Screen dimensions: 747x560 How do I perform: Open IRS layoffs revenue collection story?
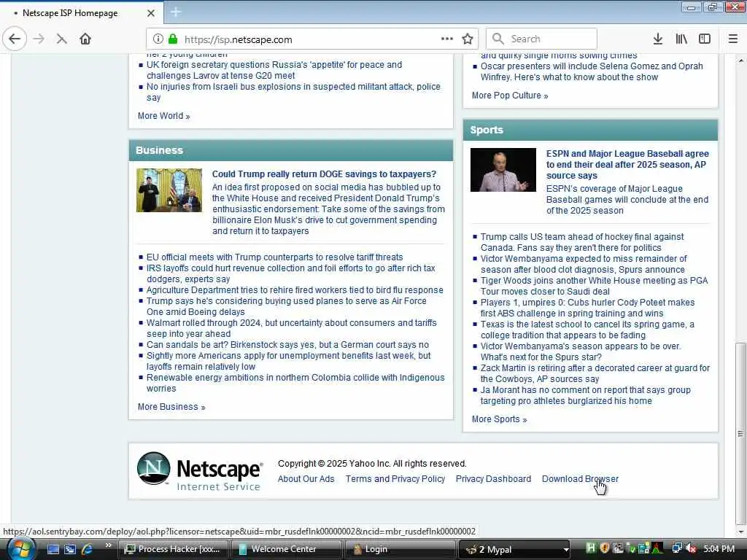click(x=290, y=273)
